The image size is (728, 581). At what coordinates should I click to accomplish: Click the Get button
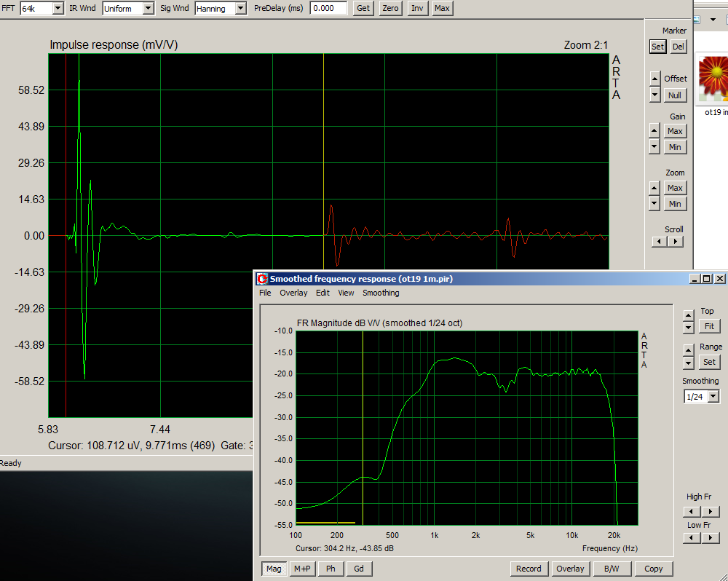pyautogui.click(x=363, y=8)
